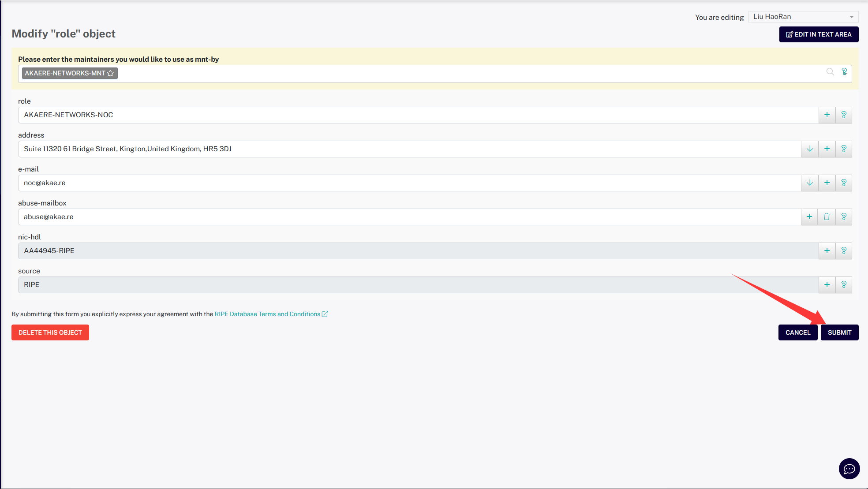The height and width of the screenshot is (489, 868).
Task: Add attribute after abuse-mailbox using plus icon
Action: click(809, 217)
